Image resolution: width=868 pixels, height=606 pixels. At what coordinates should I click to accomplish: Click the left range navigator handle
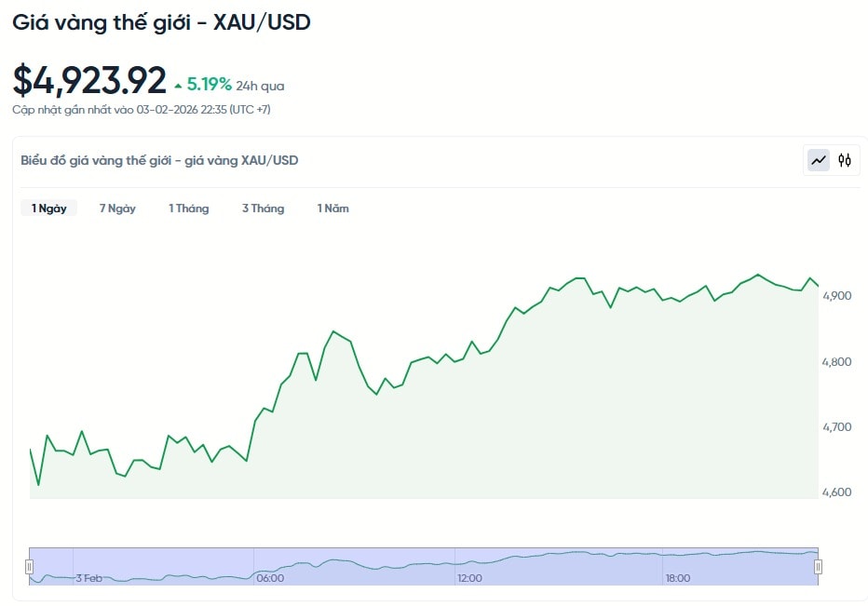coord(29,566)
